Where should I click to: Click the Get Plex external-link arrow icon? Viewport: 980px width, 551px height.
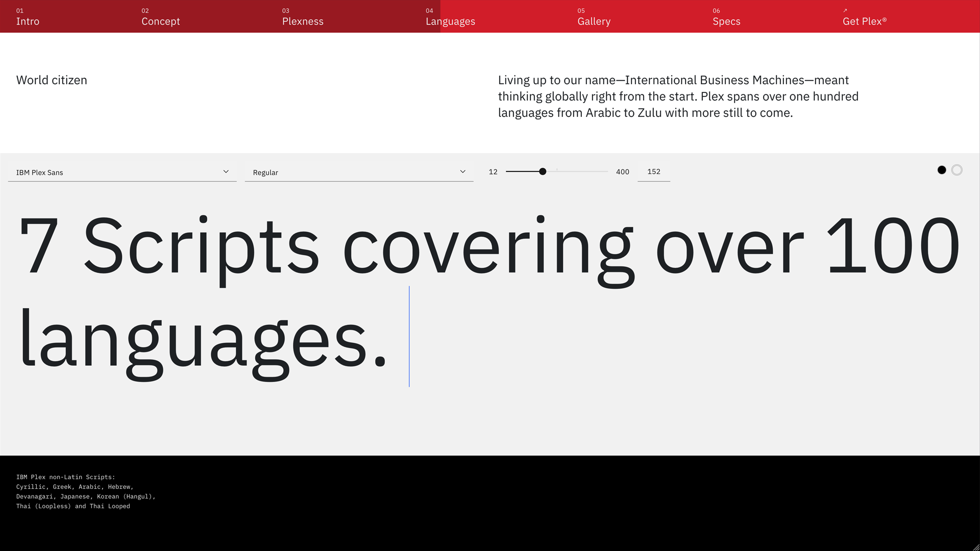[x=845, y=10]
